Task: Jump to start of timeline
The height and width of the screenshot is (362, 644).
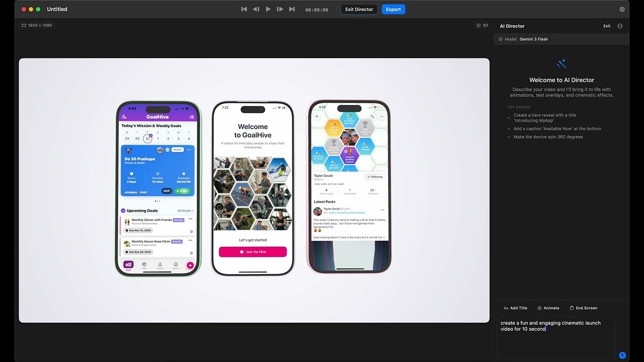Action: [x=244, y=9]
